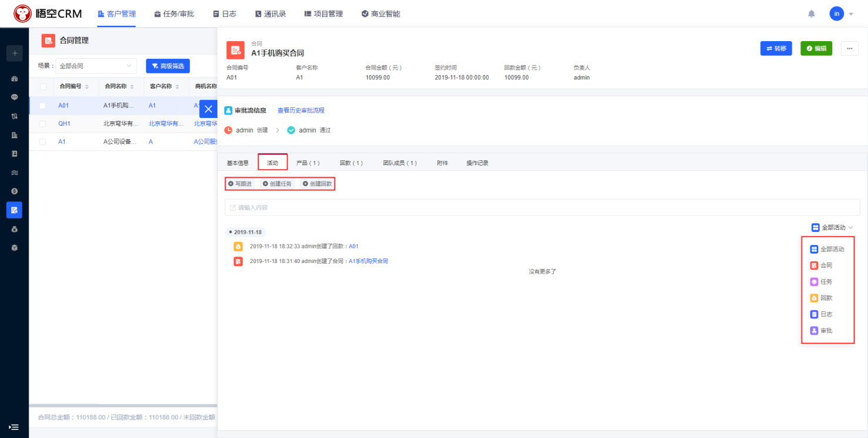Image resolution: width=868 pixels, height=438 pixels.
Task: Check the box for contract QH1
Action: pyautogui.click(x=43, y=124)
